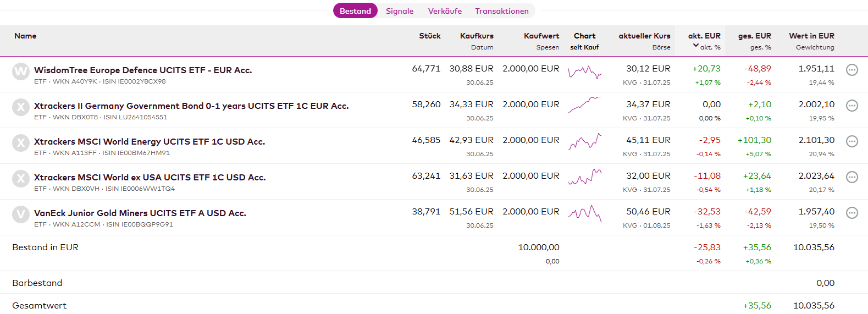This screenshot has height=314, width=868.
Task: Open options menu for Xtrackers Germany Government Bond
Action: tap(852, 106)
